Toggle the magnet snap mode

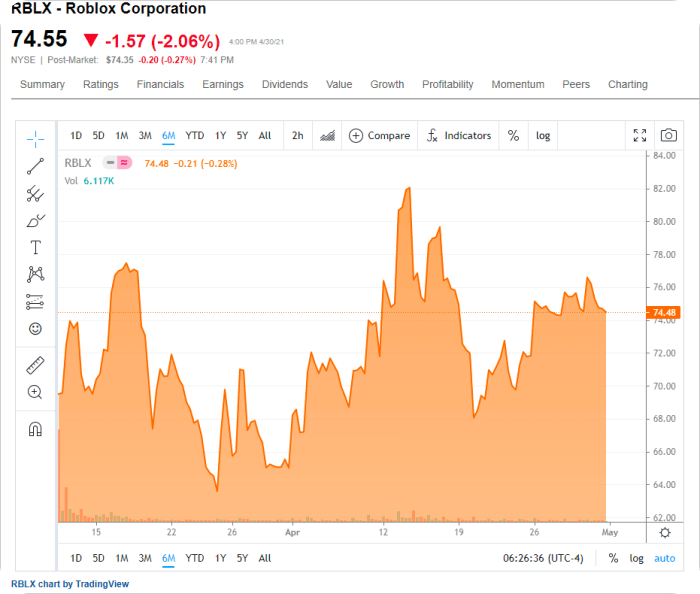(35, 429)
